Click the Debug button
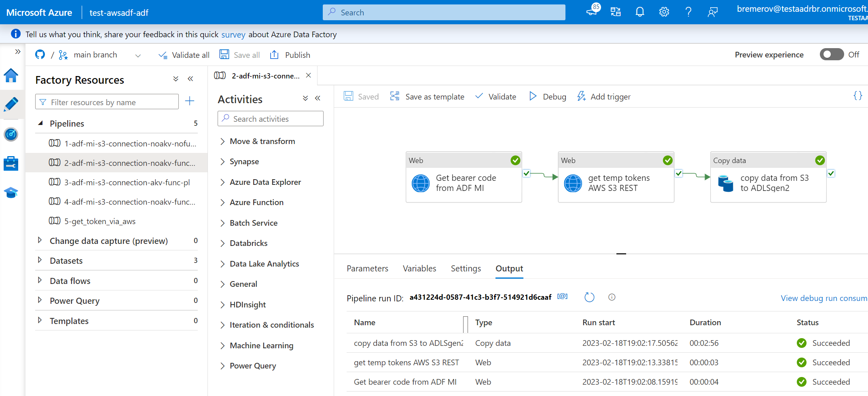This screenshot has height=396, width=868. (x=548, y=97)
